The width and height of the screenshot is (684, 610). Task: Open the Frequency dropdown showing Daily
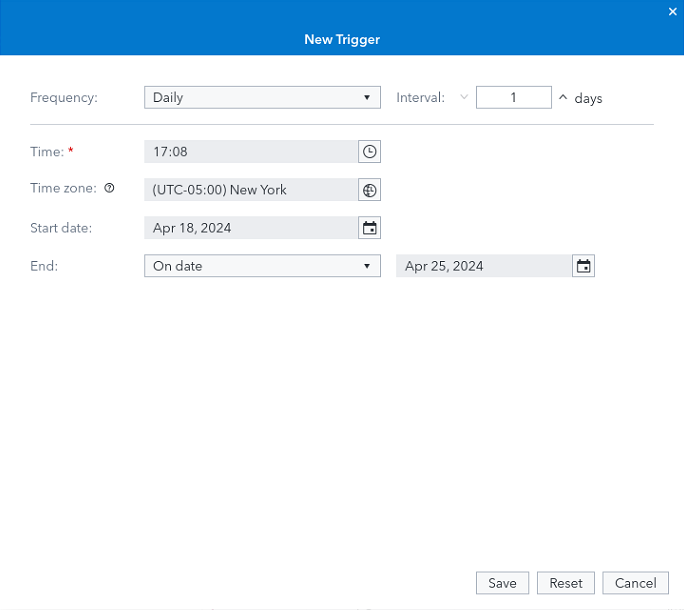255,98
